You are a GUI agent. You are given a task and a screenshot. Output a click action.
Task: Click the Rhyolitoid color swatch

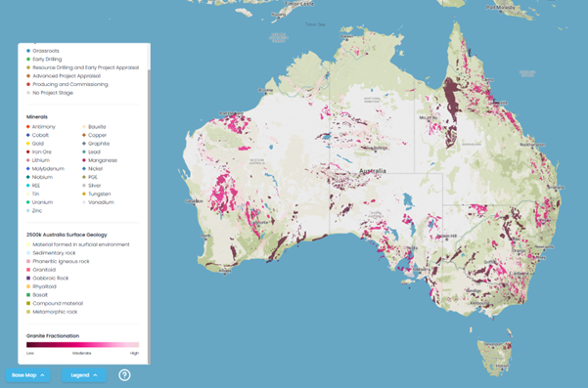click(28, 286)
